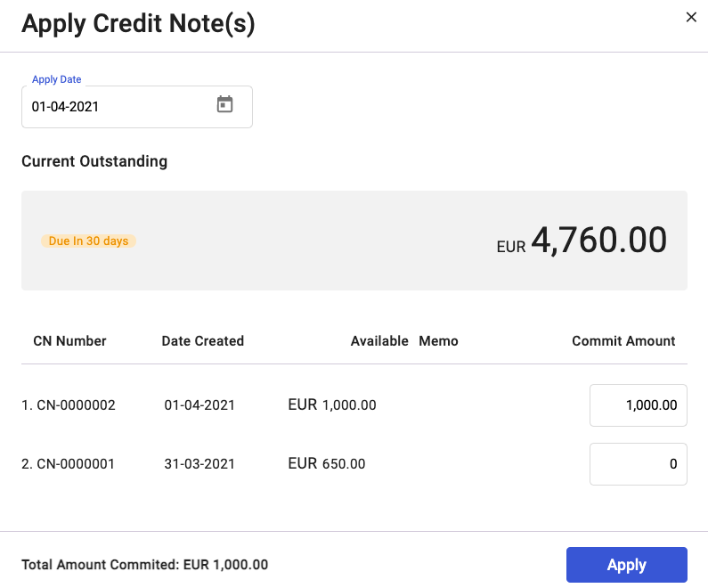The height and width of the screenshot is (588, 708).
Task: Click the EUR 1,000.00 available amount
Action: [x=332, y=404]
